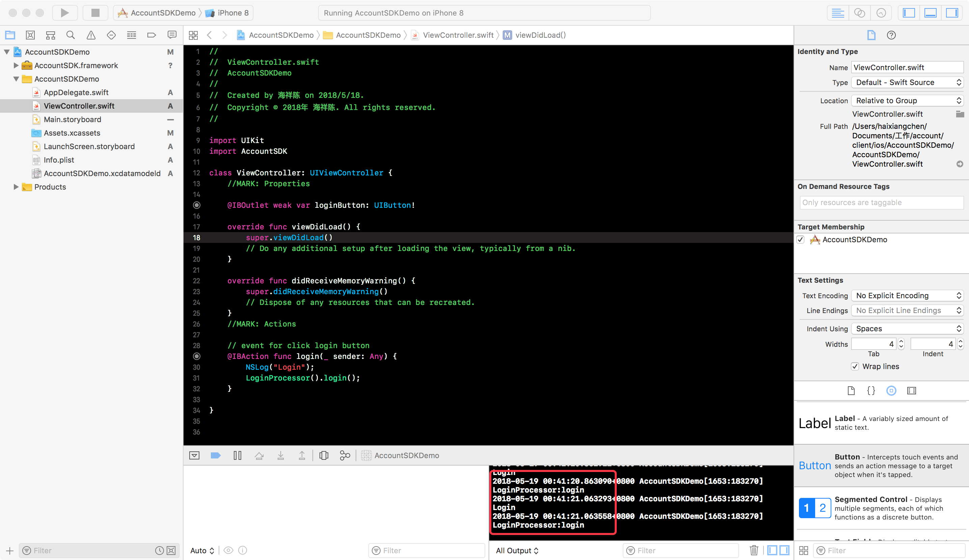The height and width of the screenshot is (560, 969).
Task: Open the Project navigator
Action: point(10,35)
